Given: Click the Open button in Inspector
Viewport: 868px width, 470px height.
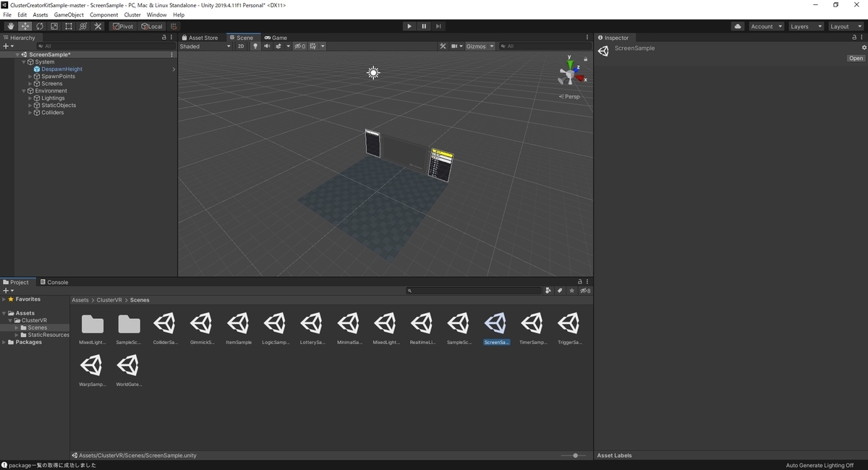Looking at the screenshot, I should [x=856, y=59].
